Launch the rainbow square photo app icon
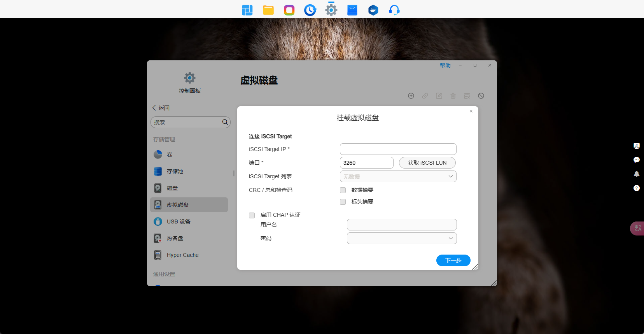Image resolution: width=644 pixels, height=334 pixels. (x=289, y=10)
